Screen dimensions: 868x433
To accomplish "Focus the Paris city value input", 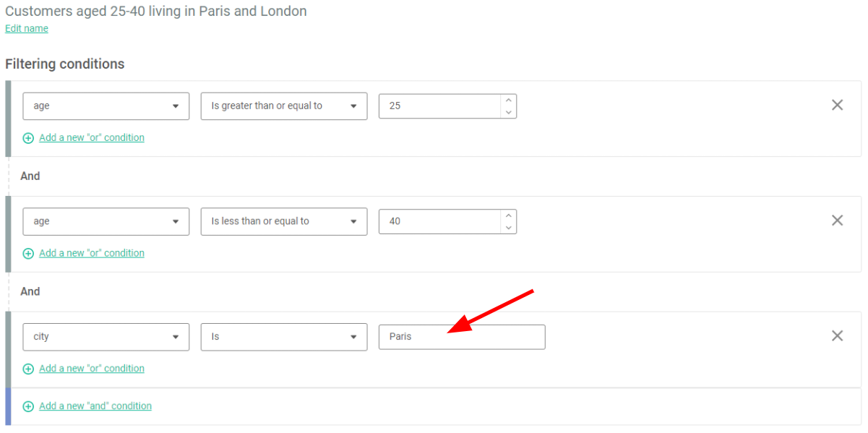I will [462, 337].
